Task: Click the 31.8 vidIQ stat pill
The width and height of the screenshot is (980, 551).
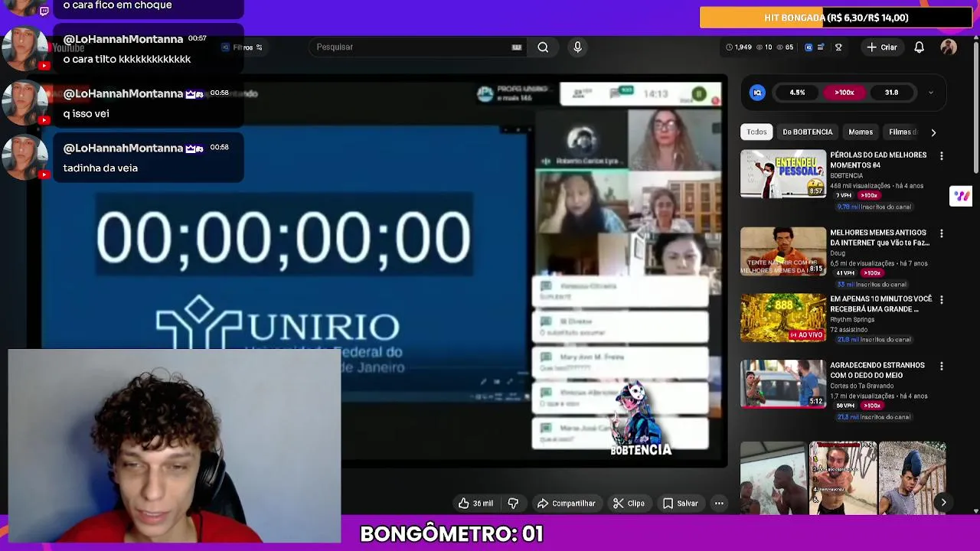Action: (891, 93)
